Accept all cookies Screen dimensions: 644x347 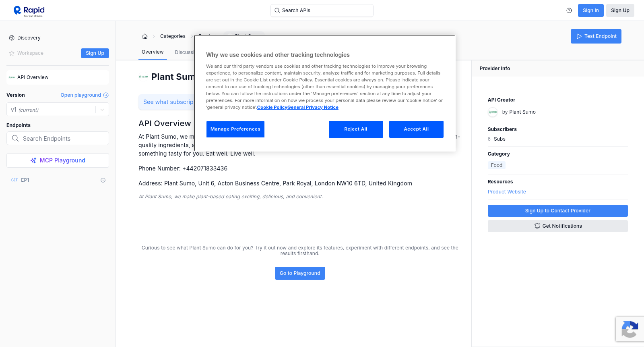(416, 129)
